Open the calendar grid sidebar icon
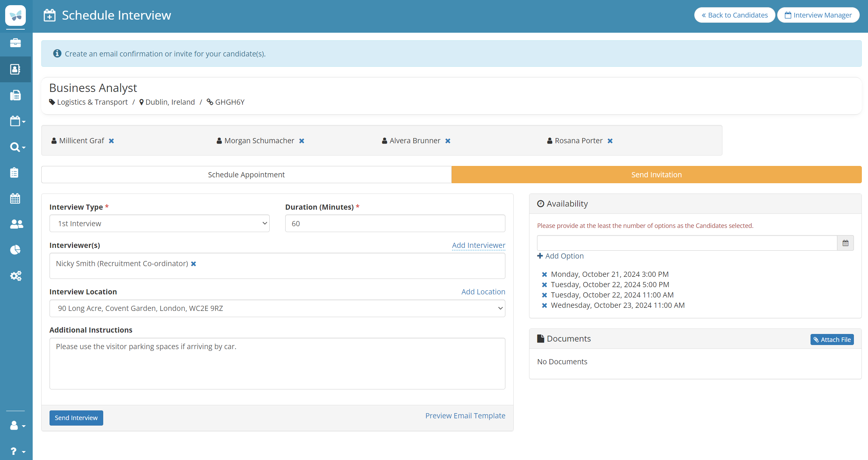Image resolution: width=868 pixels, height=460 pixels. [15, 198]
